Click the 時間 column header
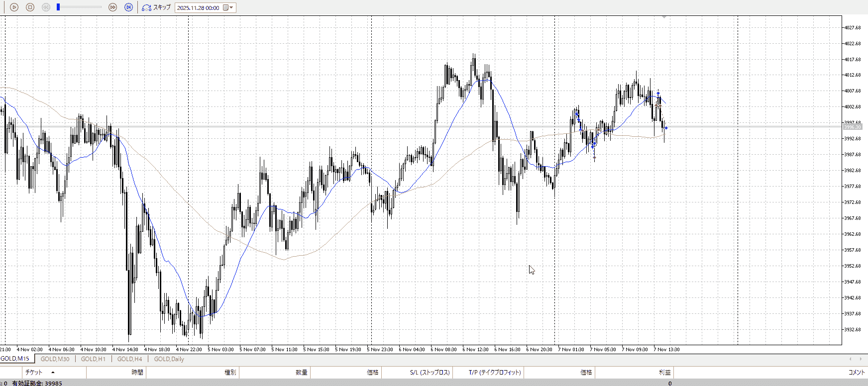The image size is (868, 386). click(x=137, y=372)
